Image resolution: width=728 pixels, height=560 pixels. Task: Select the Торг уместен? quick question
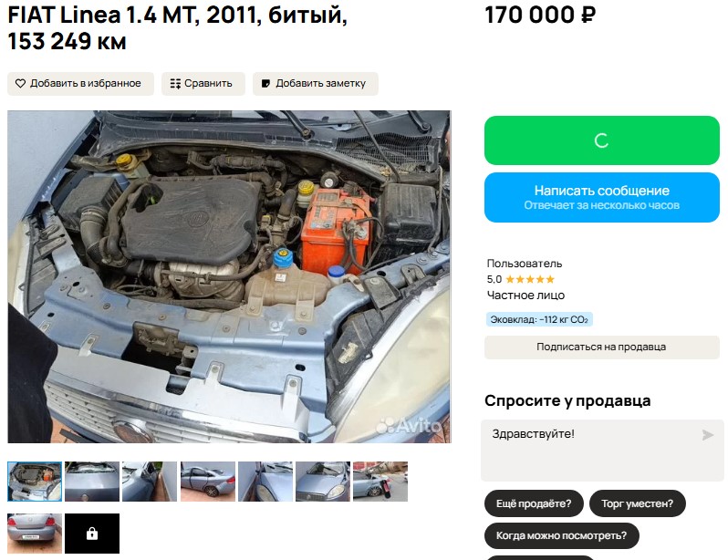pyautogui.click(x=637, y=503)
